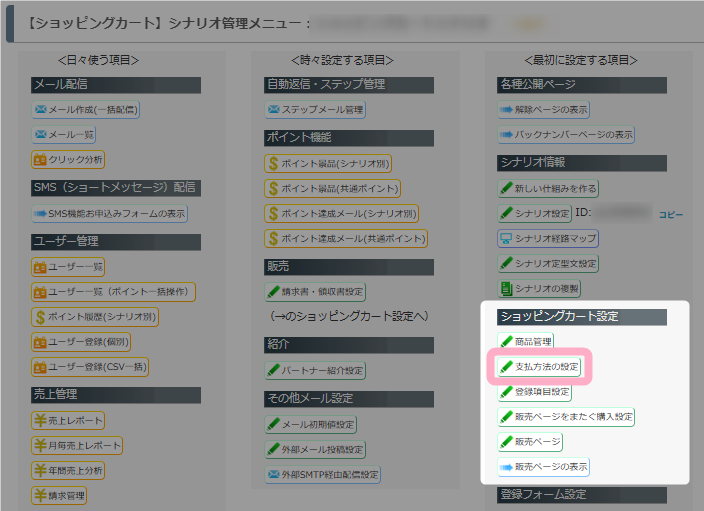
Task: Open 請求書・領収書設定
Action: click(315, 292)
